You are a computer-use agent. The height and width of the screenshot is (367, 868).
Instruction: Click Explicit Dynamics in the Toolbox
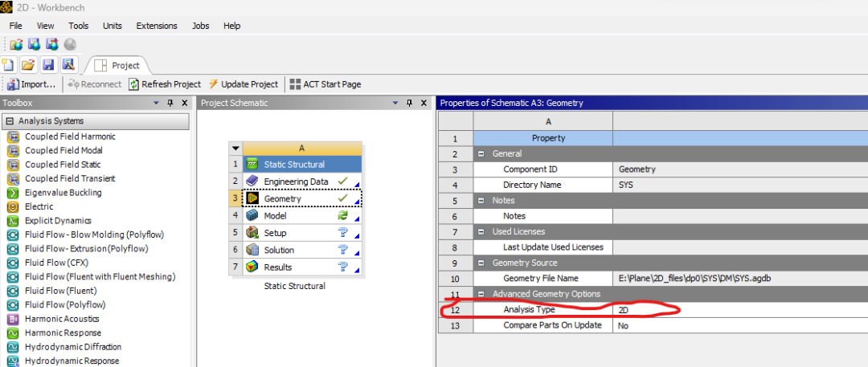[58, 221]
